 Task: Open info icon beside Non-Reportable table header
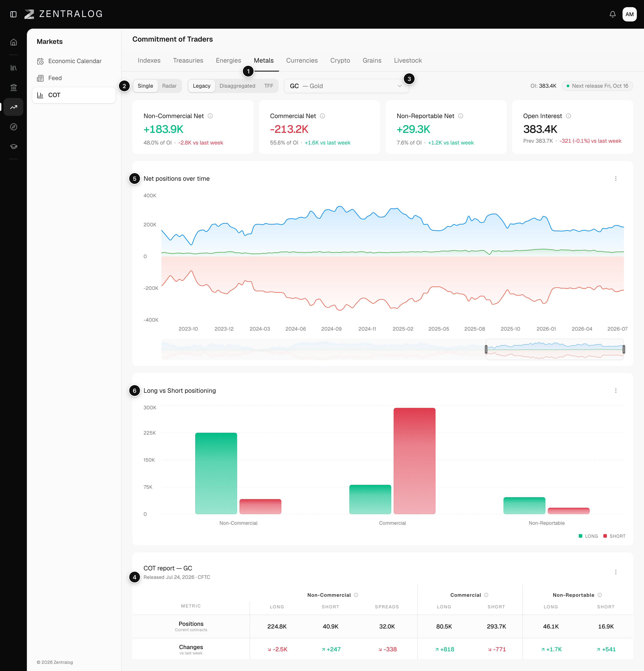pos(600,595)
